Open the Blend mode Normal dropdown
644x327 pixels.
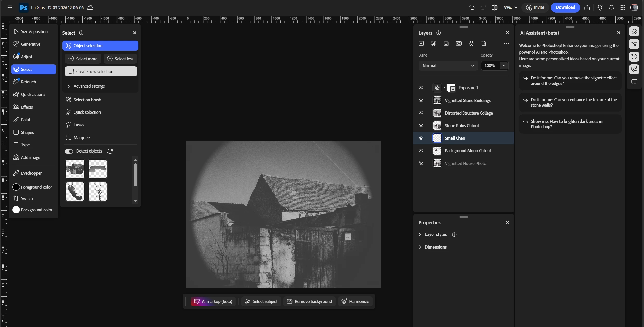(x=448, y=66)
